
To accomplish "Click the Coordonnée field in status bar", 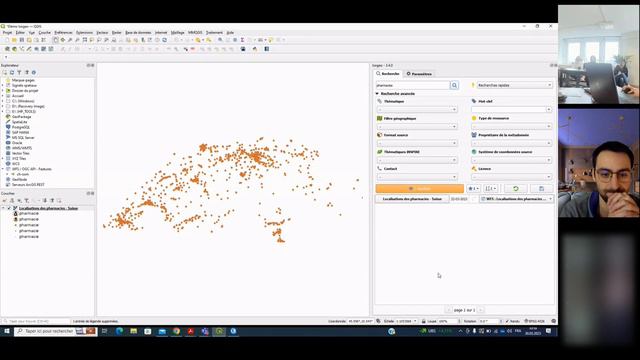I will point(361,321).
